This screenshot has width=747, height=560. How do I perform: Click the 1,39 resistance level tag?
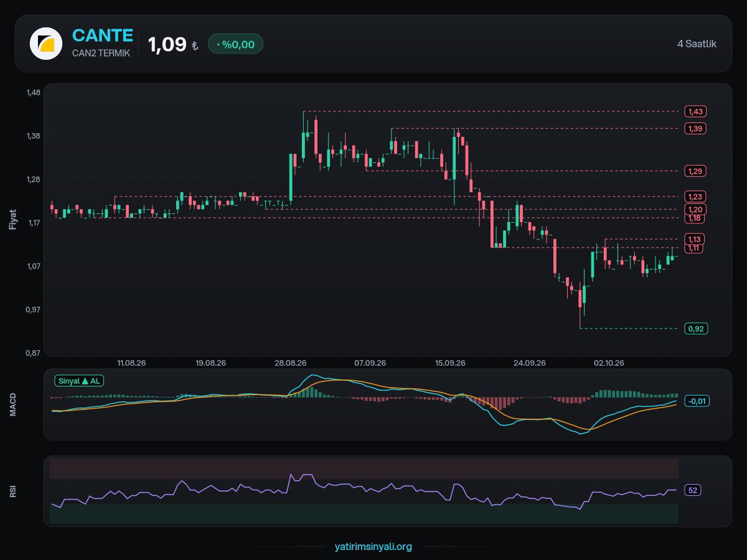pos(695,128)
